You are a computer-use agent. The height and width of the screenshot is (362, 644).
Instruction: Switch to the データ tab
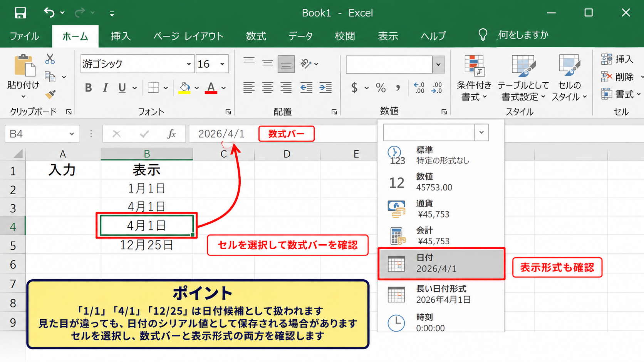tap(300, 36)
